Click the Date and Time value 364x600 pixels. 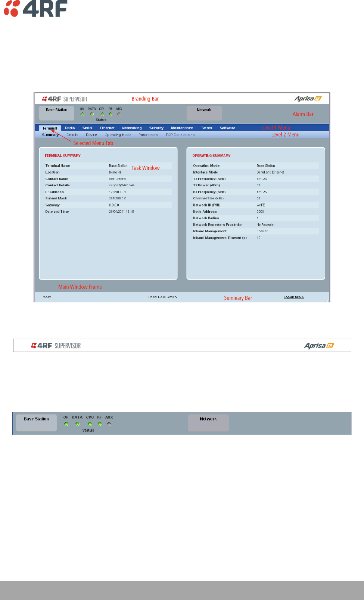point(121,212)
